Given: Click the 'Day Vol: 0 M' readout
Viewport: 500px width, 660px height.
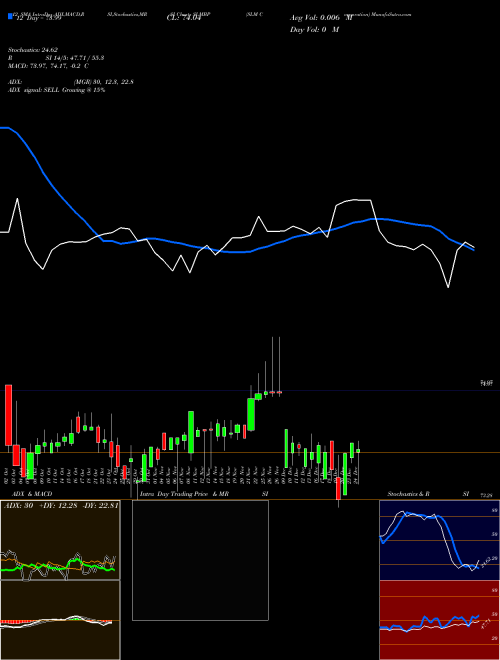Looking at the screenshot, I should [314, 30].
